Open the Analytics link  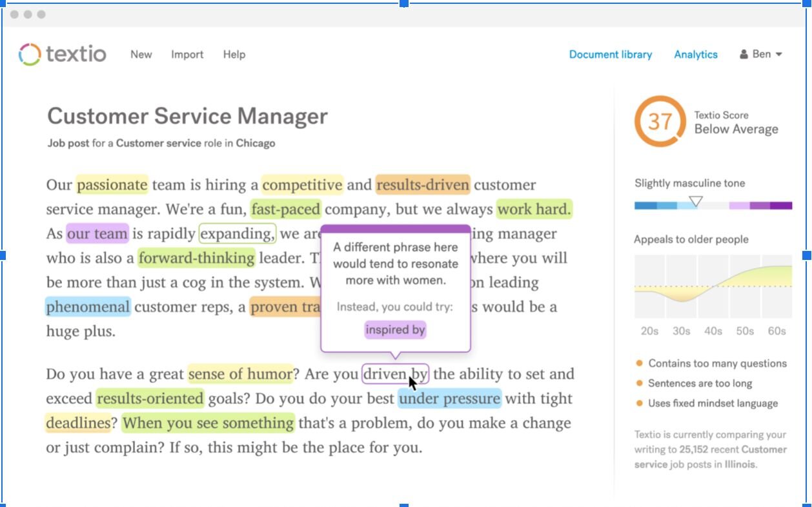coord(695,54)
